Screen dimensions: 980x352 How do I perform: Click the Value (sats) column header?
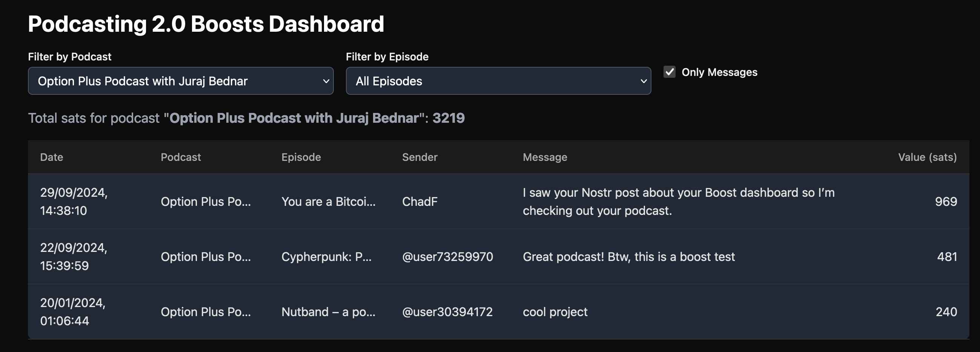pos(927,157)
